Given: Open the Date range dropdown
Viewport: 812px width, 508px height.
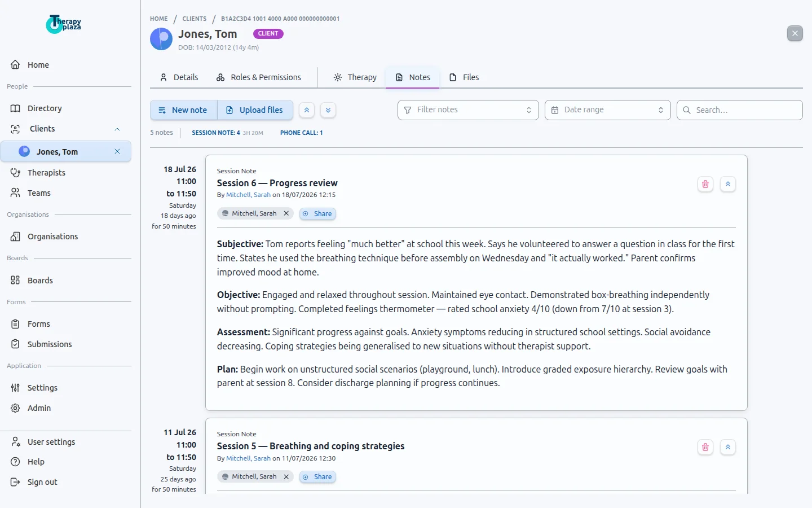Looking at the screenshot, I should pyautogui.click(x=608, y=110).
